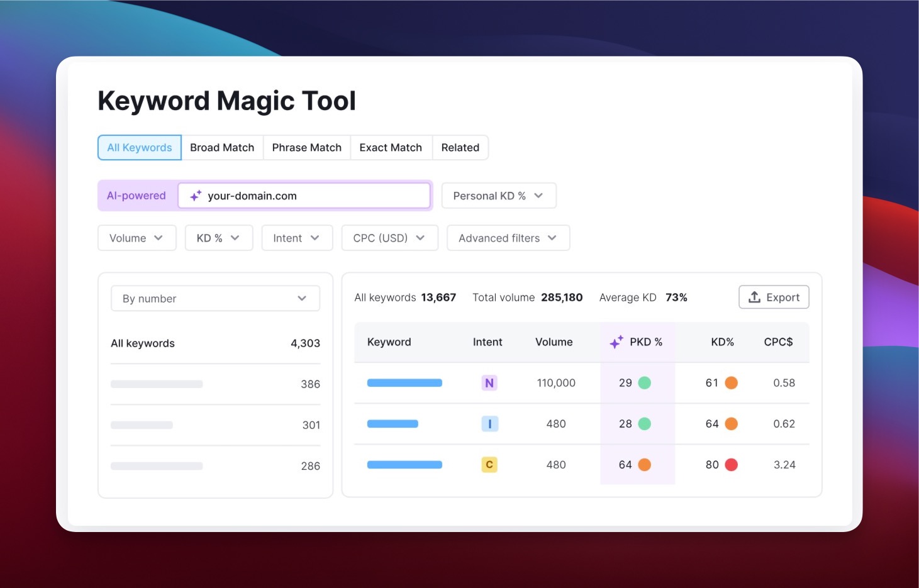Viewport: 919px width, 588px height.
Task: Click the red dot next to KD% 80
Action: point(732,464)
